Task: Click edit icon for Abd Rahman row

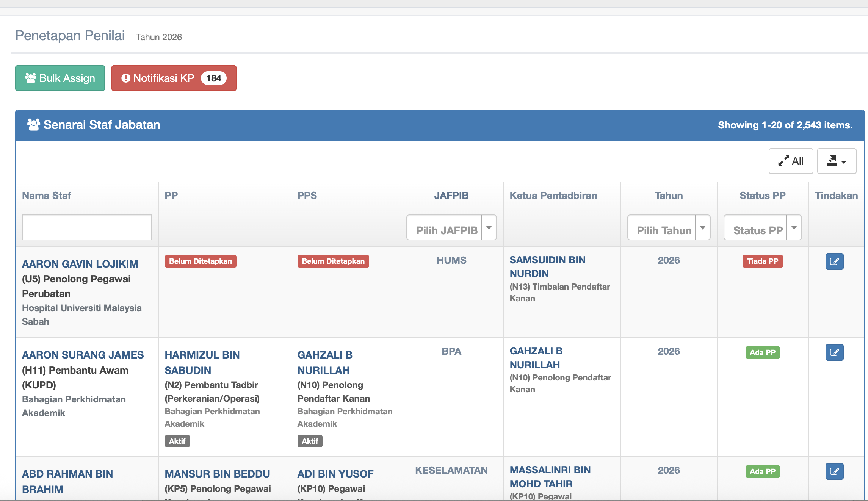Action: pyautogui.click(x=834, y=471)
